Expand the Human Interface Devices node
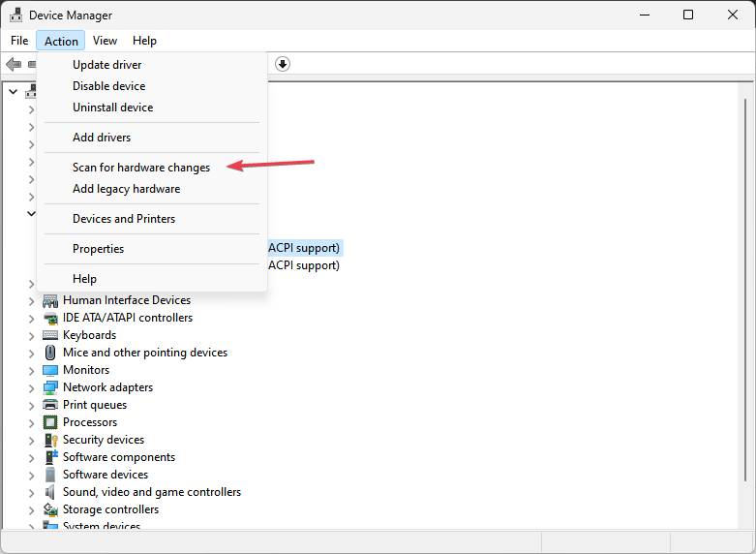This screenshot has height=554, width=756. pyautogui.click(x=31, y=301)
